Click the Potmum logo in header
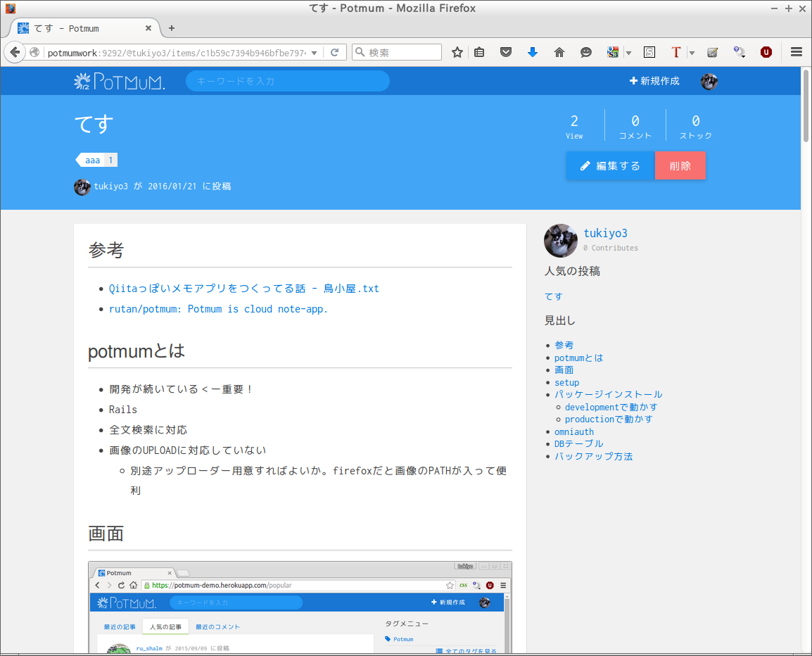Viewport: 812px width, 656px height. pos(120,82)
